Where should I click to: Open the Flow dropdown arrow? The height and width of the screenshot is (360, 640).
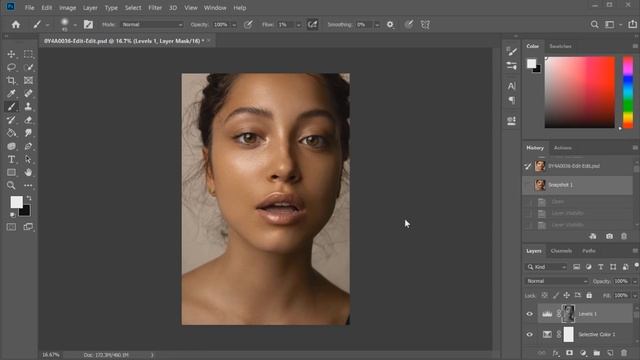298,25
